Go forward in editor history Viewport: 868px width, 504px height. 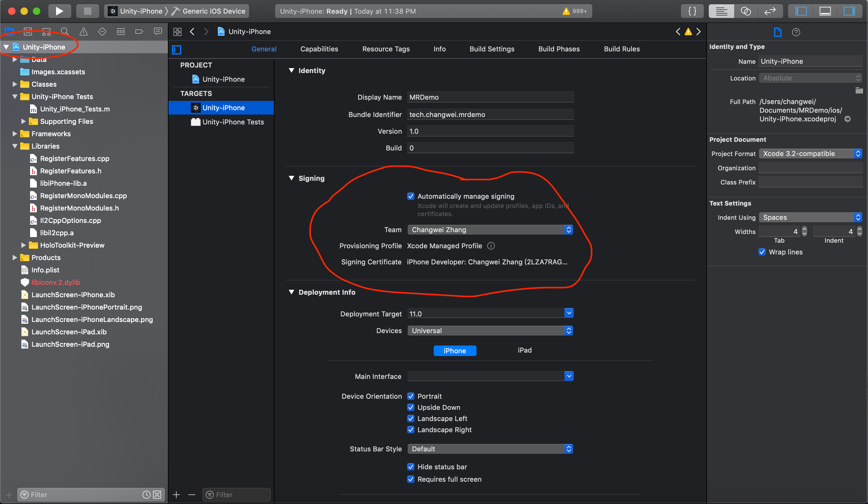(206, 32)
